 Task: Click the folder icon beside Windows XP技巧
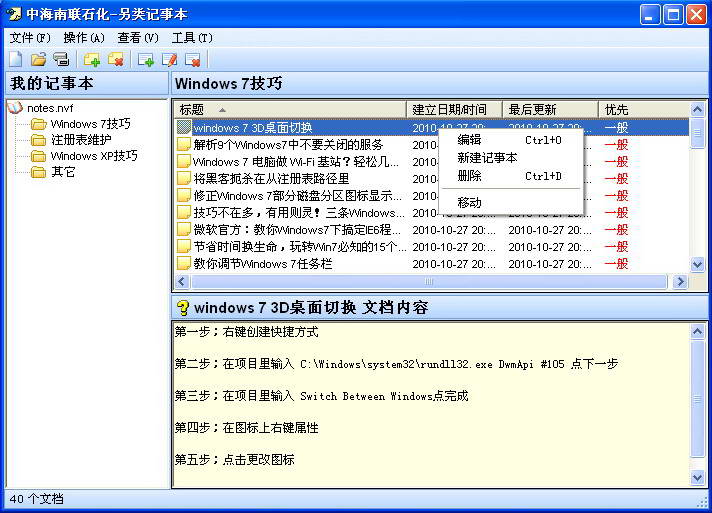coord(39,156)
